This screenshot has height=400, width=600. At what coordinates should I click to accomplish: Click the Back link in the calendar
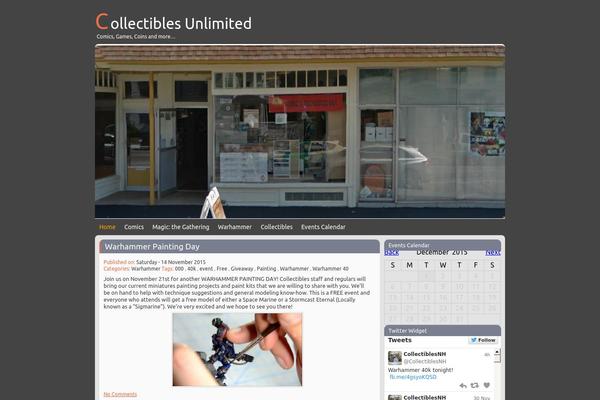391,252
